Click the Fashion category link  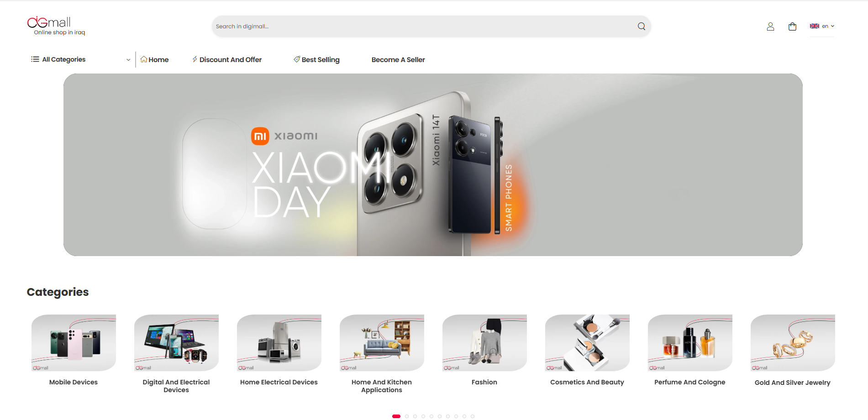tap(484, 382)
